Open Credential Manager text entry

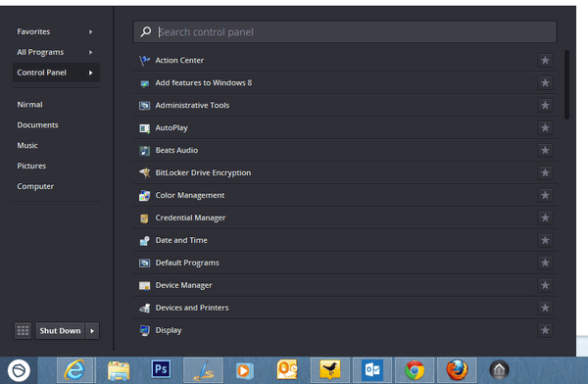click(190, 217)
